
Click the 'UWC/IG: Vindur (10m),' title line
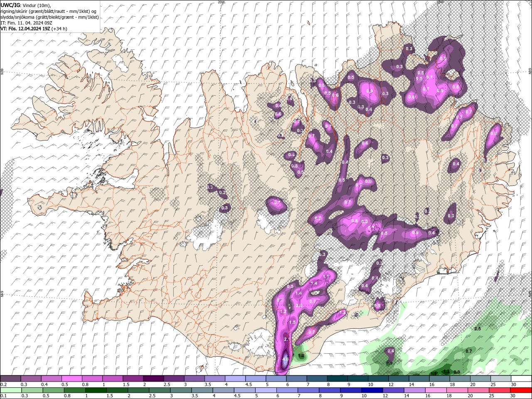click(26, 5)
